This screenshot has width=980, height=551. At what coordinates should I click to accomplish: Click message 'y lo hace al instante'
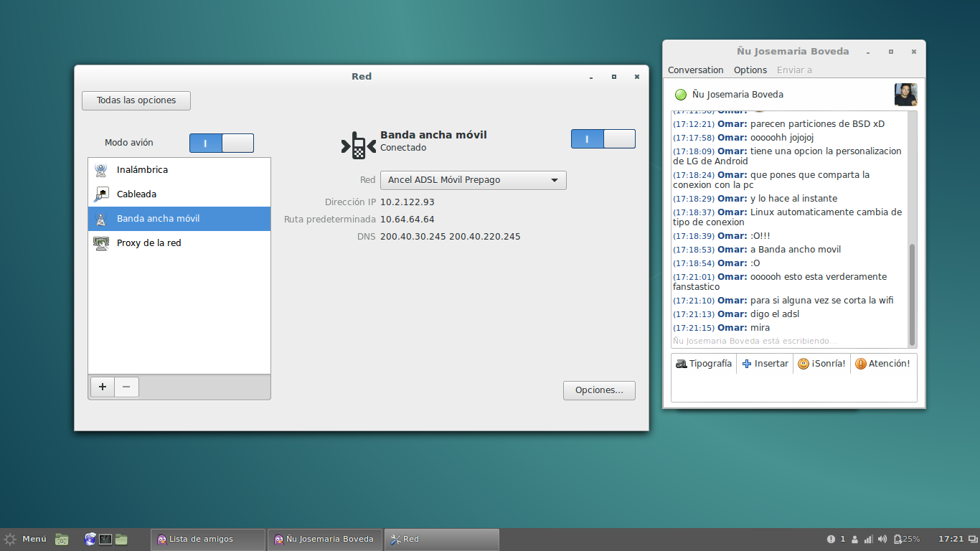pyautogui.click(x=793, y=199)
